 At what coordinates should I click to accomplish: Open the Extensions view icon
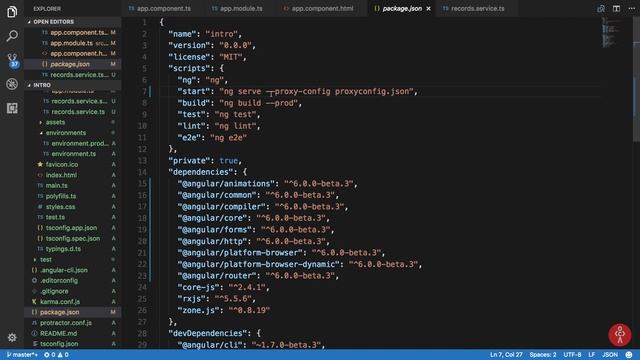click(12, 108)
